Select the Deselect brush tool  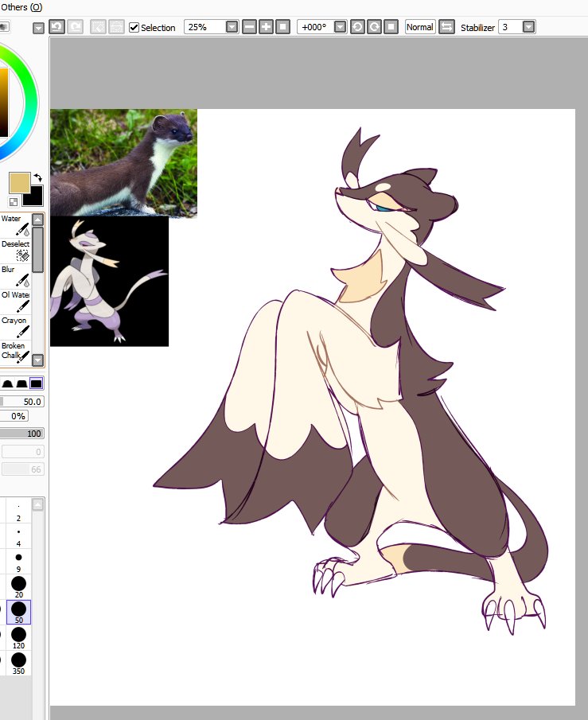coord(16,251)
